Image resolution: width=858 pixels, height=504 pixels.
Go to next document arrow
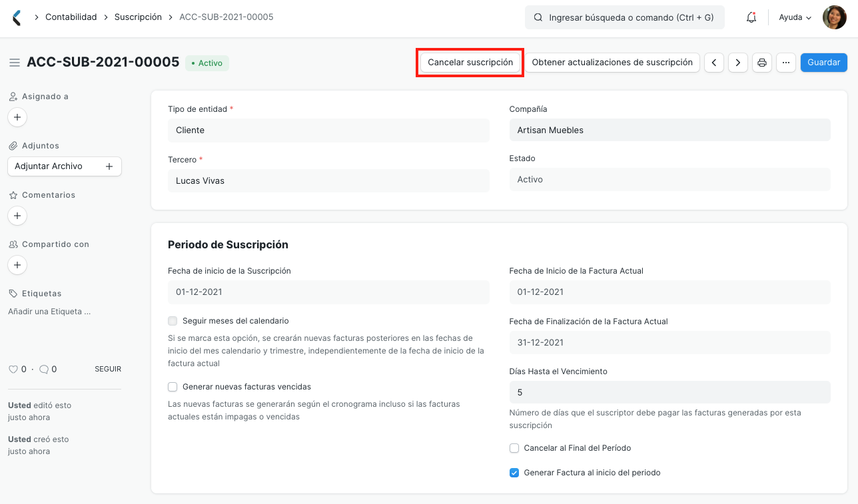[x=737, y=63]
